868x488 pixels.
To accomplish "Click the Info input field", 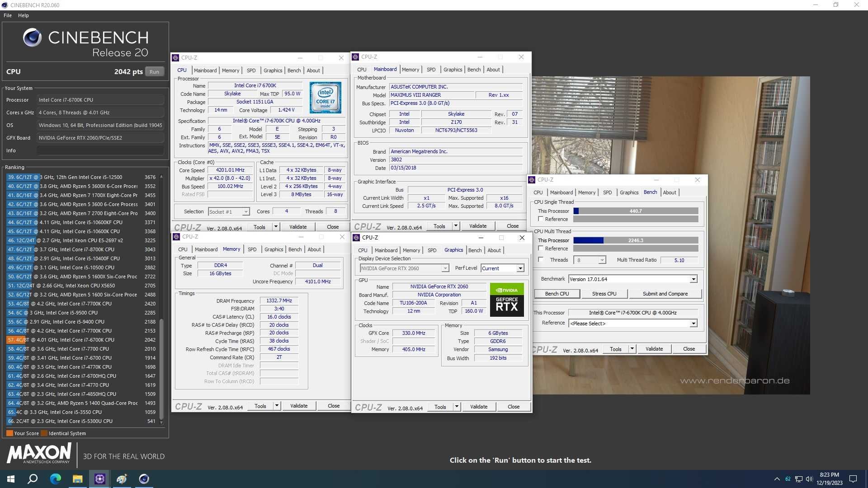I will [x=100, y=150].
